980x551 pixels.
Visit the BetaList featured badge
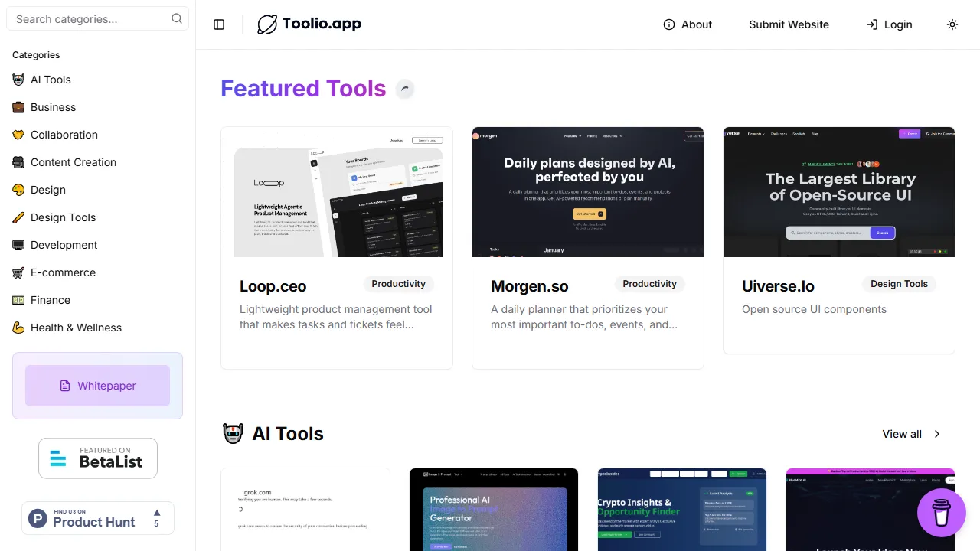tap(97, 458)
